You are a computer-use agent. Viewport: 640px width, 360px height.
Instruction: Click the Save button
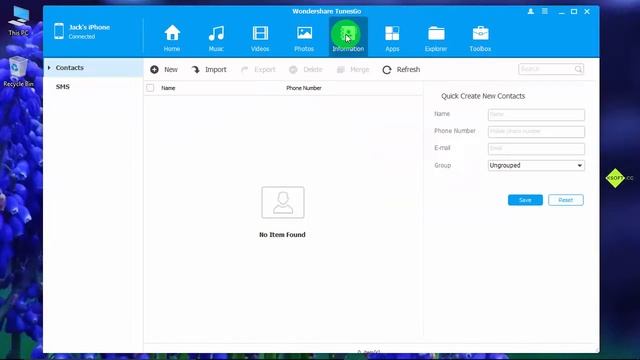pos(525,200)
